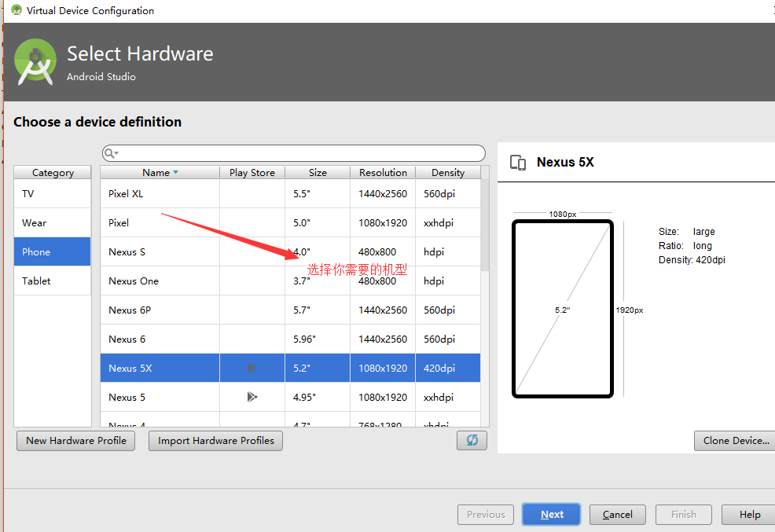Select the Pixel device name
The image size is (775, 532).
(x=119, y=222)
